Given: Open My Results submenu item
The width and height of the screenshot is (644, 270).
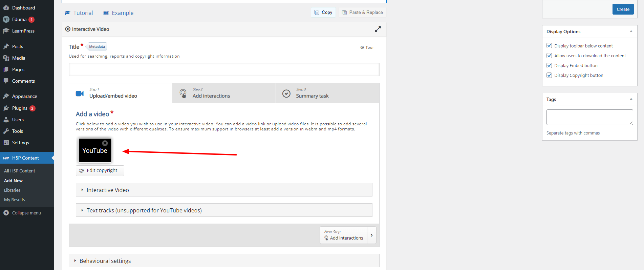Looking at the screenshot, I should [15, 200].
